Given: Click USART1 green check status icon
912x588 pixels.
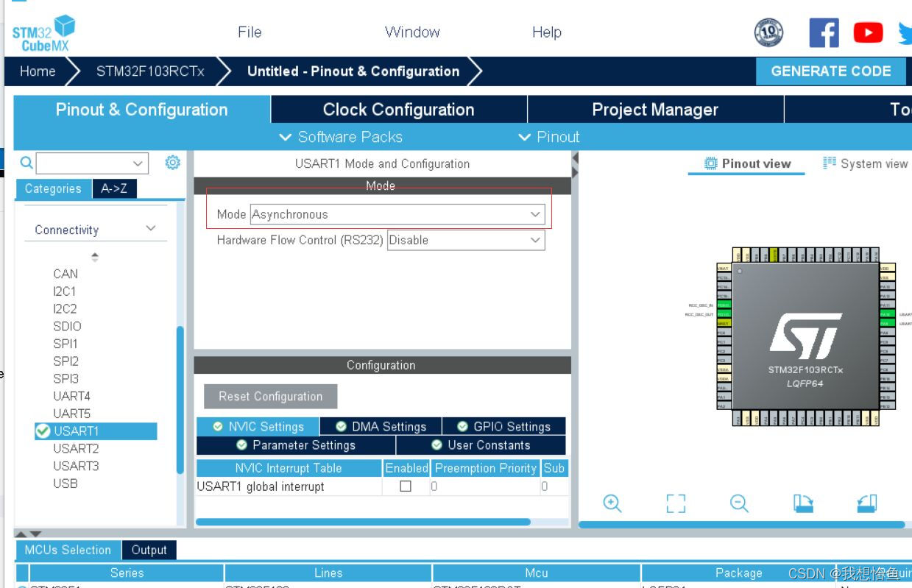Looking at the screenshot, I should pyautogui.click(x=43, y=431).
